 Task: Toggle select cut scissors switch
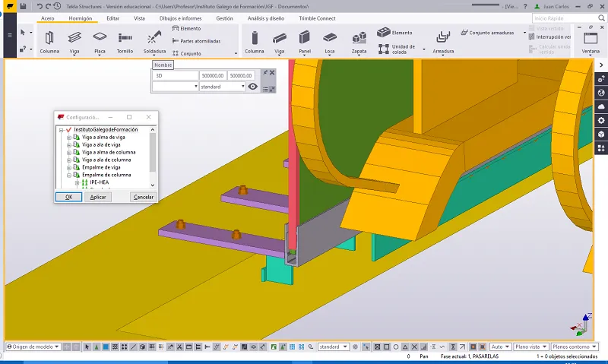179,347
